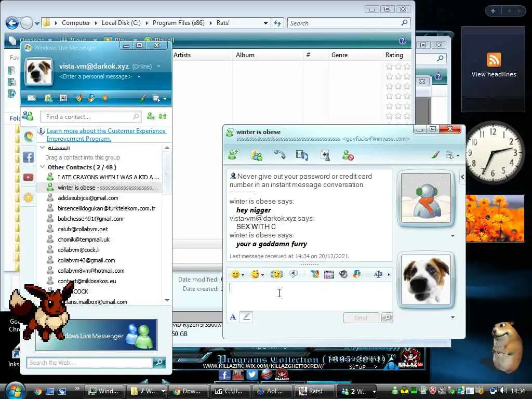Collapse the picture pane with the side arrow
The width and height of the screenshot is (532, 399).
click(462, 177)
